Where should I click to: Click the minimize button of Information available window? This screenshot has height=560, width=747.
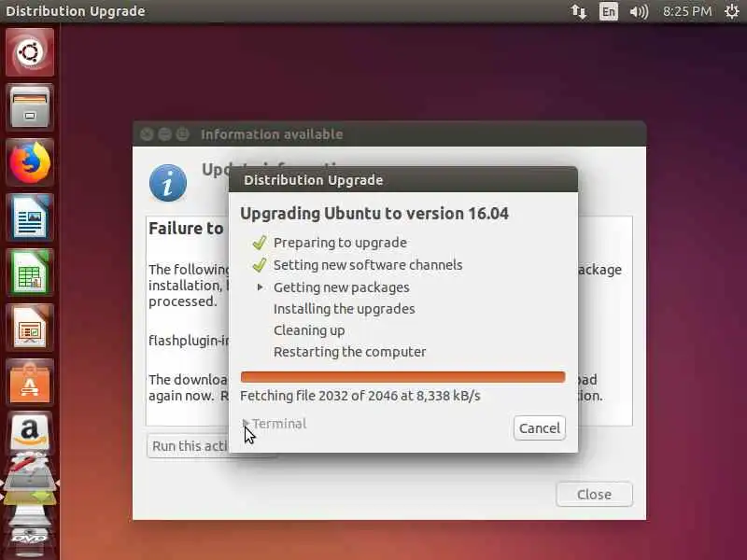[x=165, y=134]
